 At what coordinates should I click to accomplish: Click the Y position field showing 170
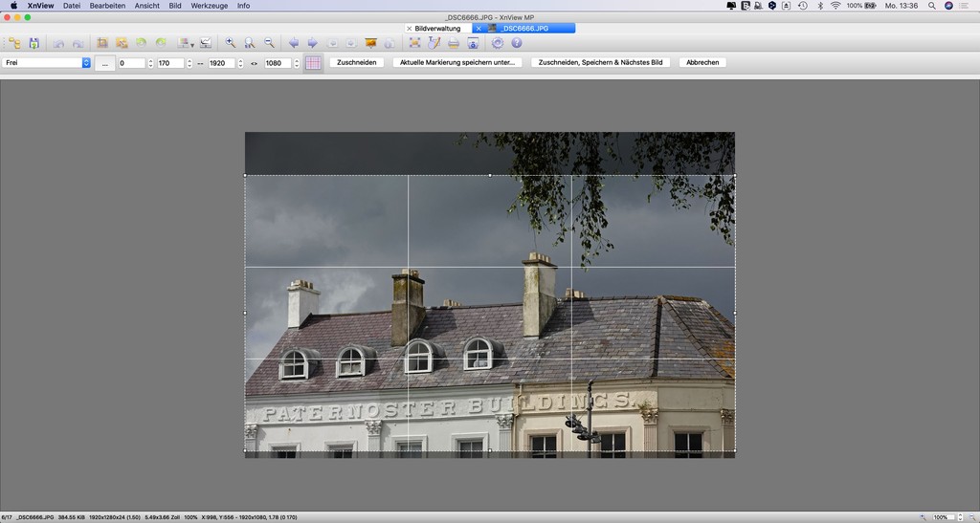[x=170, y=63]
